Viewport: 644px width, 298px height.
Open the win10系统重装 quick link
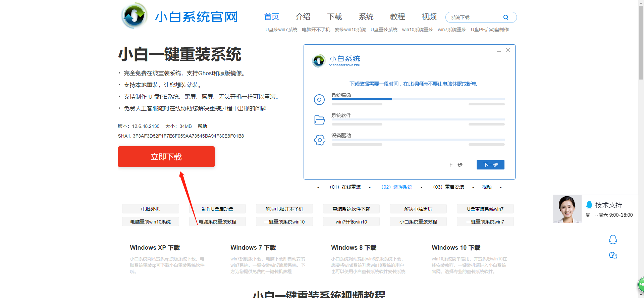point(418,30)
